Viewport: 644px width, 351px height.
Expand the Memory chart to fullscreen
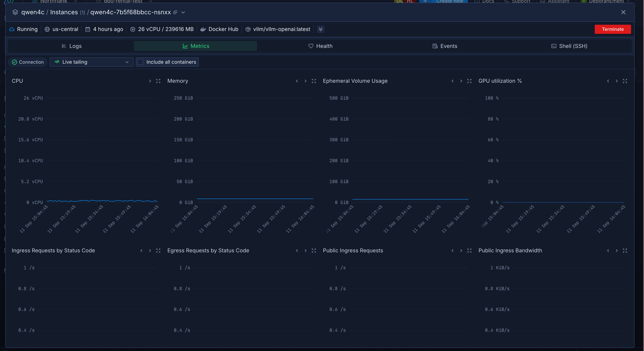coord(314,81)
